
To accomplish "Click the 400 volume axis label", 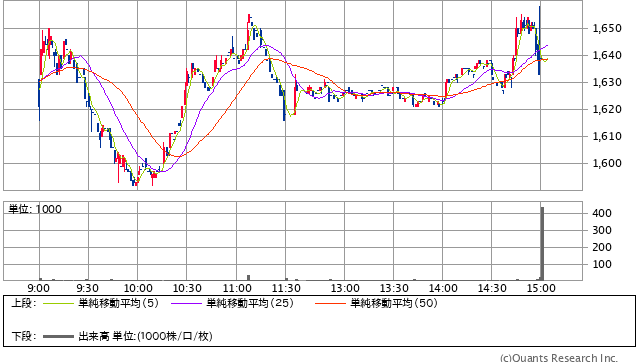I will 602,213.
